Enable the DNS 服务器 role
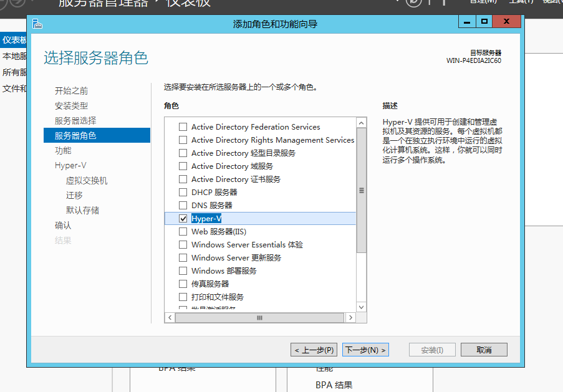Image resolution: width=563 pixels, height=392 pixels. [x=183, y=205]
